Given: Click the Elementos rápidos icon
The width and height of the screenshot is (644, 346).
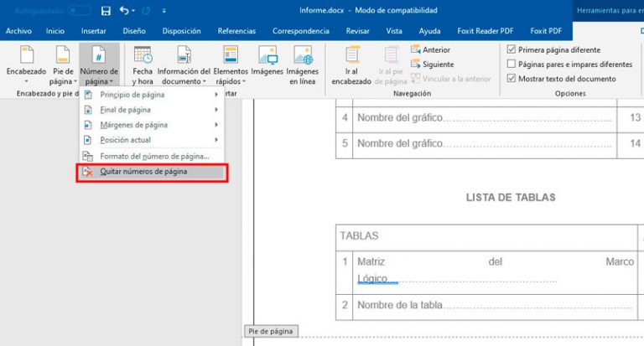Looking at the screenshot, I should pyautogui.click(x=231, y=55).
